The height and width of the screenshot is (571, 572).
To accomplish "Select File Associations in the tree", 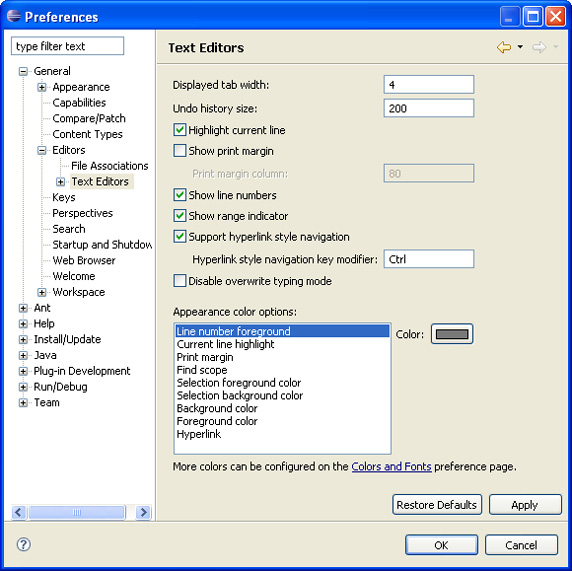I will [110, 166].
